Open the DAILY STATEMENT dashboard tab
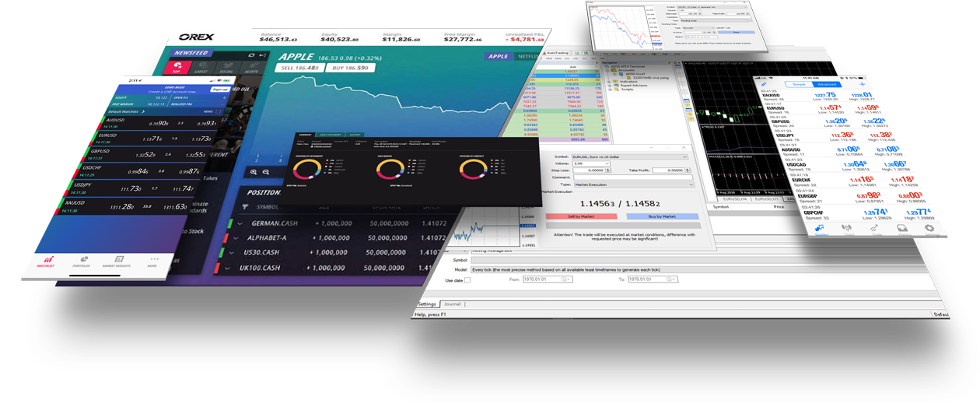 pyautogui.click(x=328, y=134)
